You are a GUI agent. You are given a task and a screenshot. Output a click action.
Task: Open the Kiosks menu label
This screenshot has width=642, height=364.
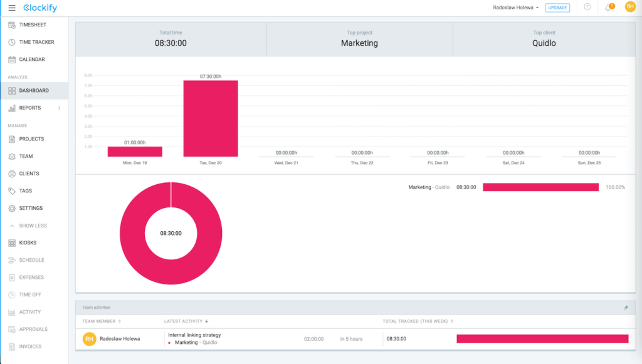click(28, 243)
